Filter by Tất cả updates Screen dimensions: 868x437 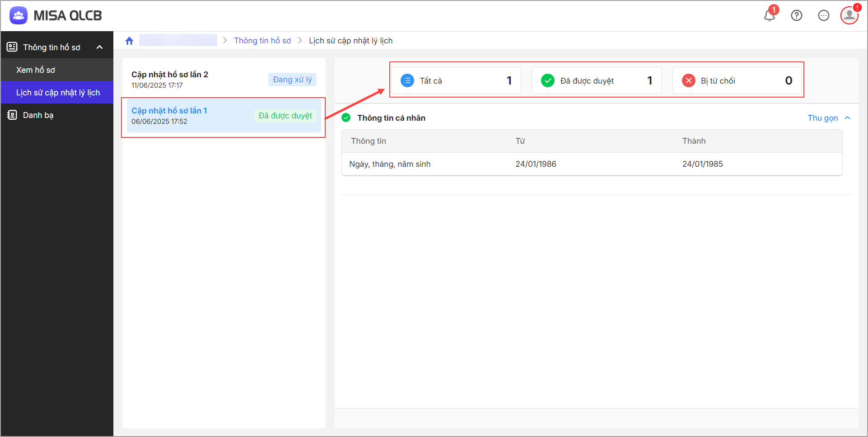coord(456,81)
